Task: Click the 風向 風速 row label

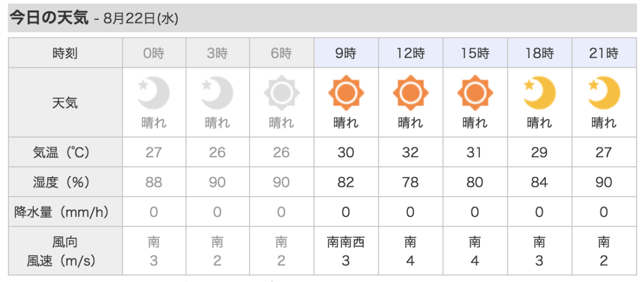Action: (65, 251)
